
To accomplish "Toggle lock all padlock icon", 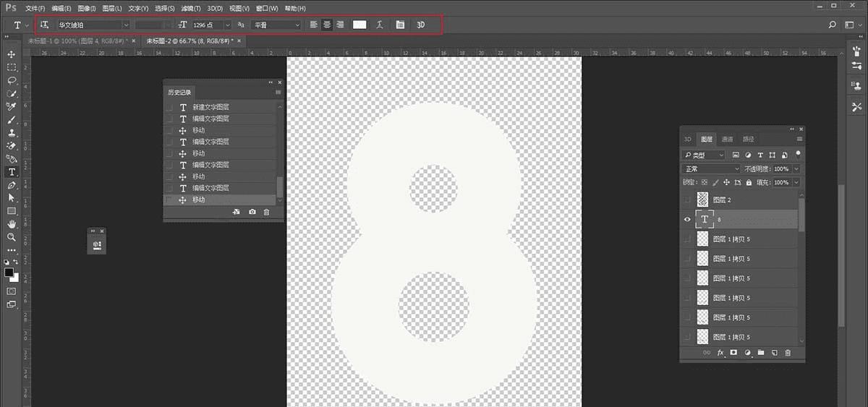I will click(749, 183).
